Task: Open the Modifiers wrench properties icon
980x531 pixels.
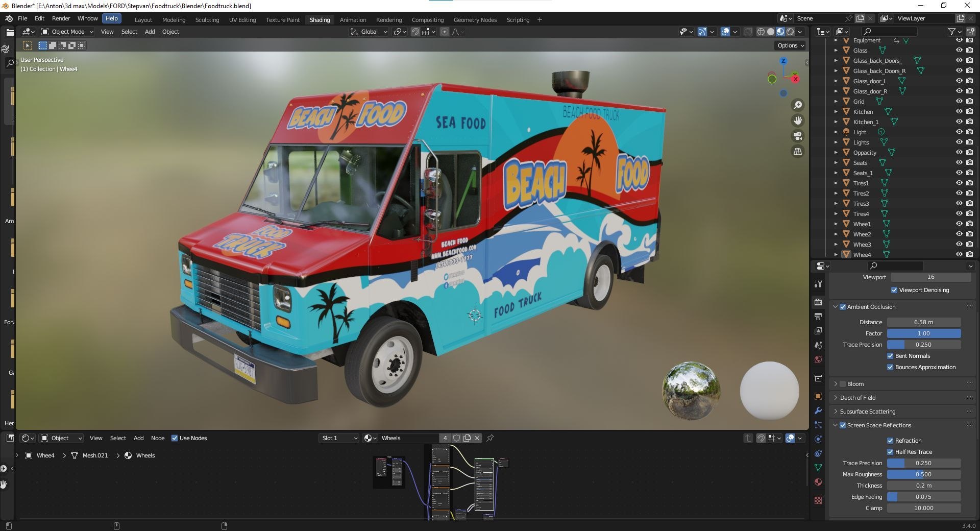Action: pos(818,411)
